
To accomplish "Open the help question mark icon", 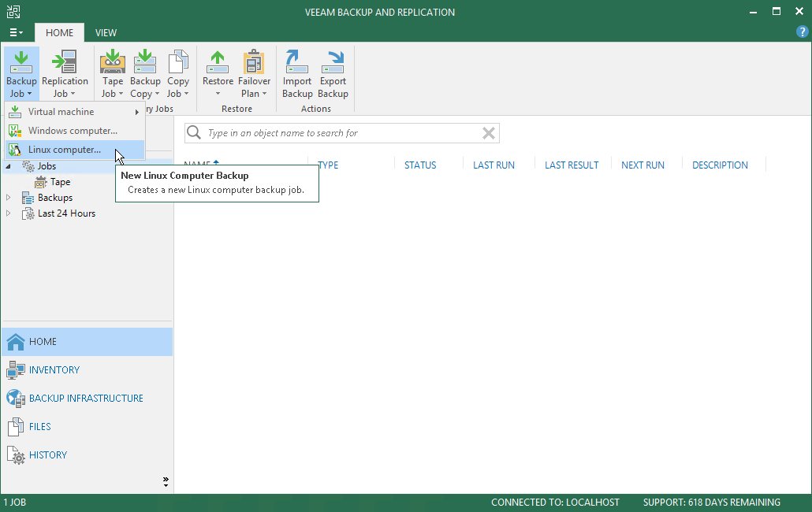I will (802, 32).
